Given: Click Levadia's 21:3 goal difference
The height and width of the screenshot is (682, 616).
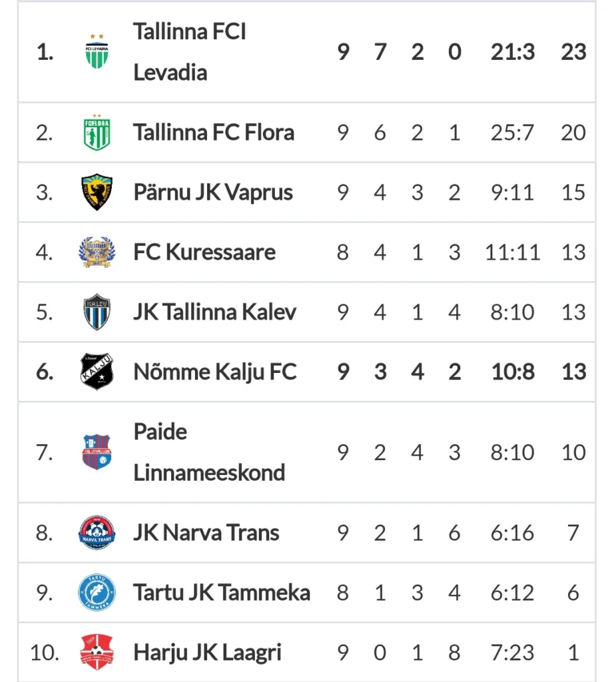Looking at the screenshot, I should point(513,52).
